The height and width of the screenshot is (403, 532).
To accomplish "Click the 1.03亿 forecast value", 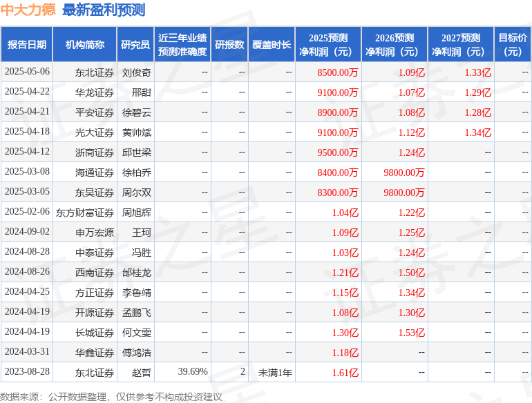I will (x=345, y=253).
